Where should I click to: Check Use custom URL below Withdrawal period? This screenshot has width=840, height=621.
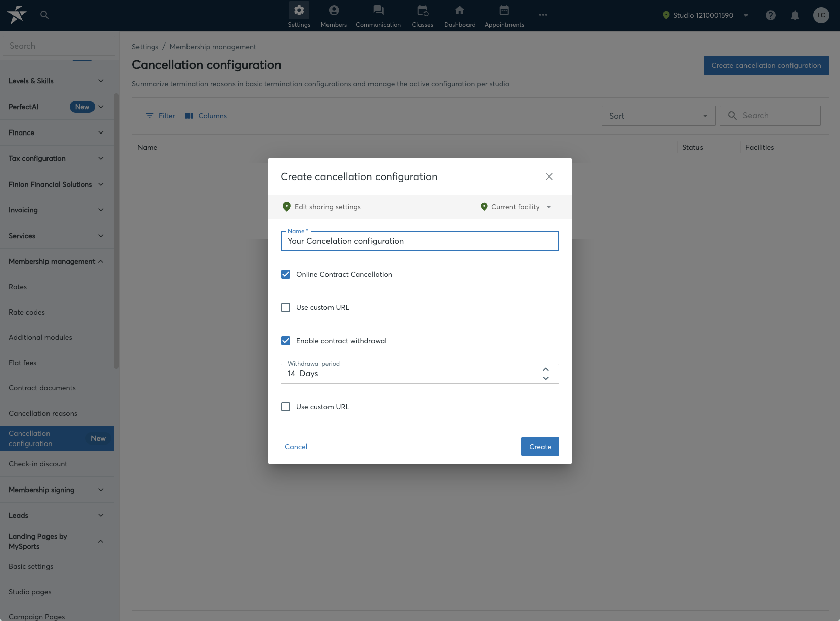286,407
